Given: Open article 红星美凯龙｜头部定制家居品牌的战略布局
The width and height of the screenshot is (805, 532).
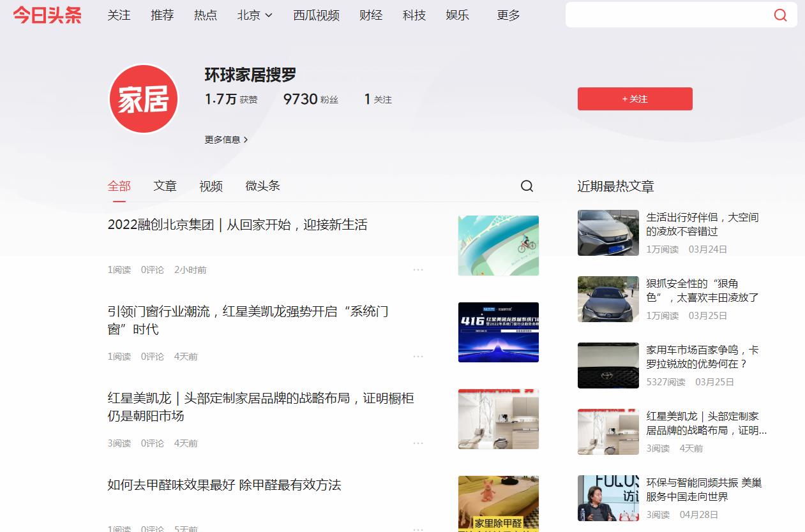Looking at the screenshot, I should point(260,407).
